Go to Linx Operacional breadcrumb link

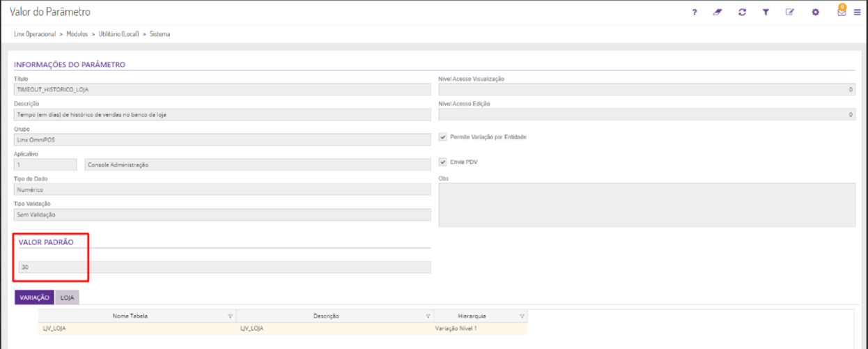[35, 34]
